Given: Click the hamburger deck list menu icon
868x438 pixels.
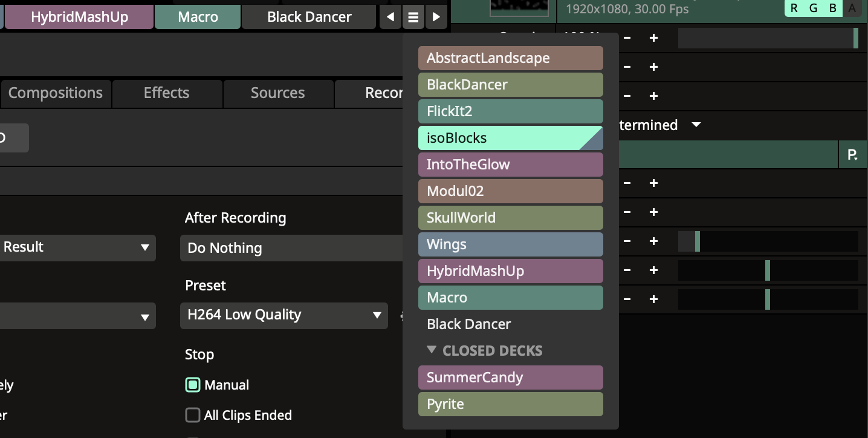Looking at the screenshot, I should click(413, 17).
